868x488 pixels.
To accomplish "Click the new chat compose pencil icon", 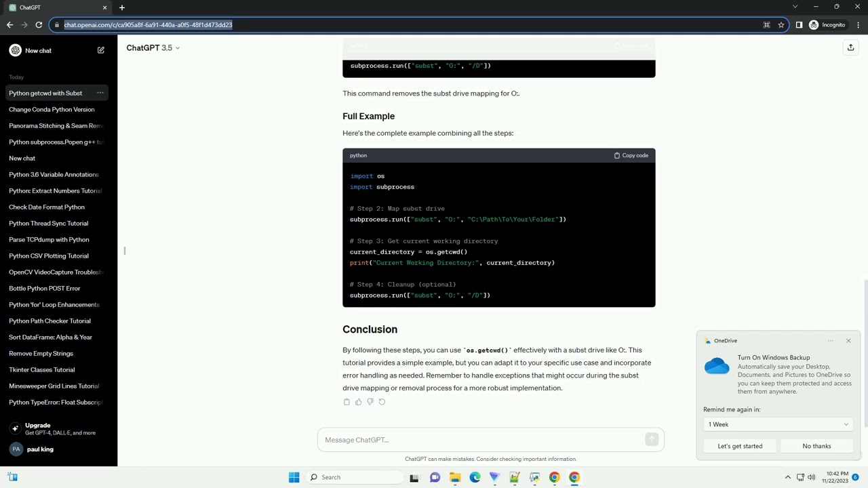I will tap(101, 50).
